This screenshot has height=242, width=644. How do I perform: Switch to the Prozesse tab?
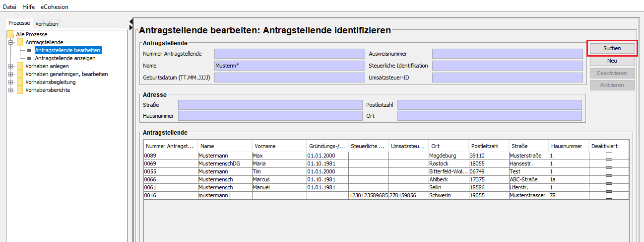(x=19, y=23)
